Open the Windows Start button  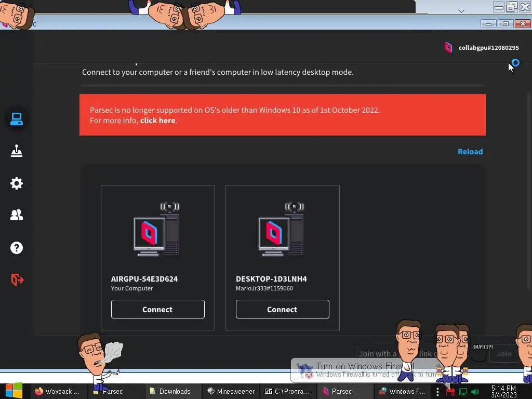point(14,391)
